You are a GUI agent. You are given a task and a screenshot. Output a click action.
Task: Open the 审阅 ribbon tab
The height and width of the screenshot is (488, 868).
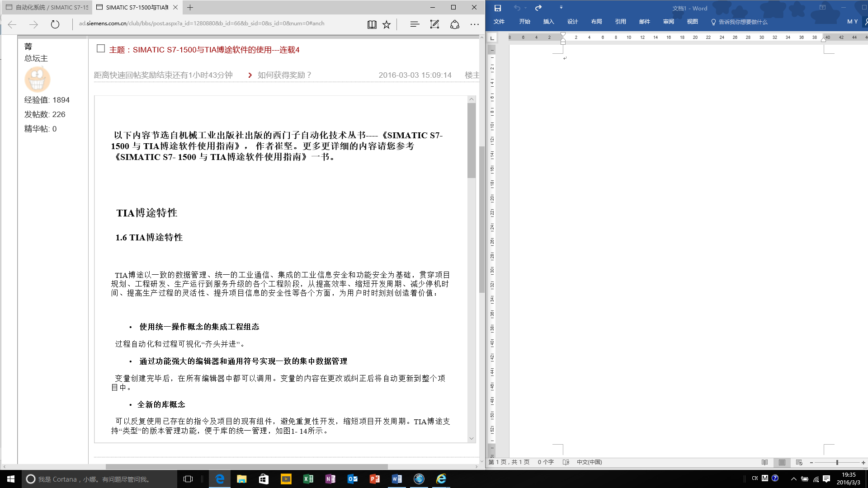[x=668, y=22]
